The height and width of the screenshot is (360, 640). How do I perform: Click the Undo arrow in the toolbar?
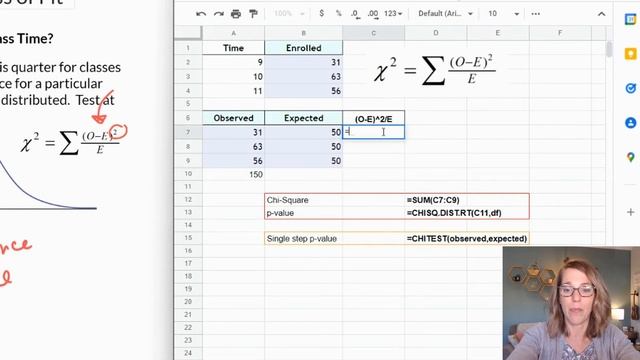coord(201,14)
